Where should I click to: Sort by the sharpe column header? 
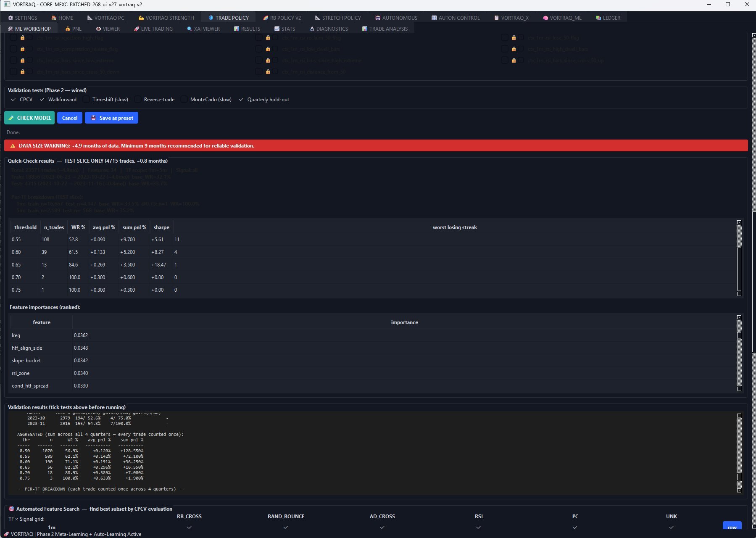tap(161, 227)
